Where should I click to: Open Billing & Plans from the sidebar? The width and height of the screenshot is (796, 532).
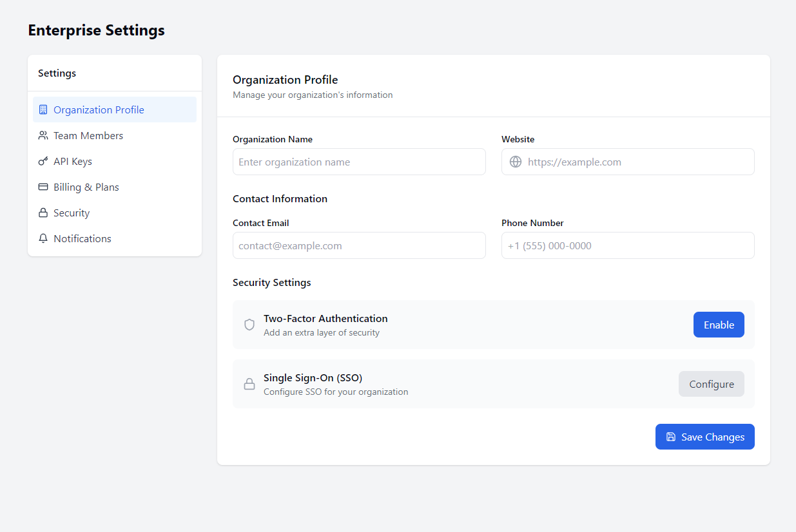tap(86, 187)
